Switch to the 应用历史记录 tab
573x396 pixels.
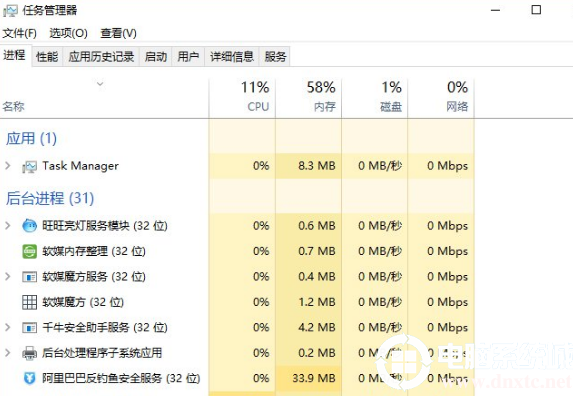(101, 57)
